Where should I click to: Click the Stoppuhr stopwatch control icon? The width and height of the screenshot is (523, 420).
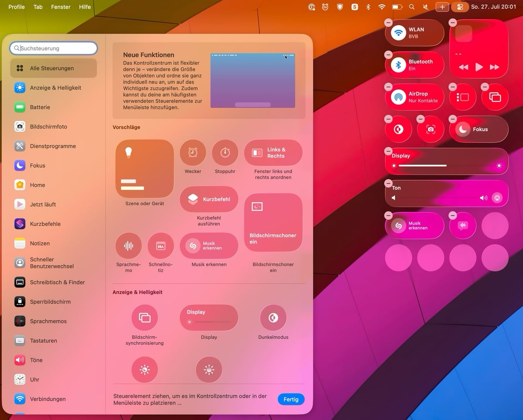225,153
